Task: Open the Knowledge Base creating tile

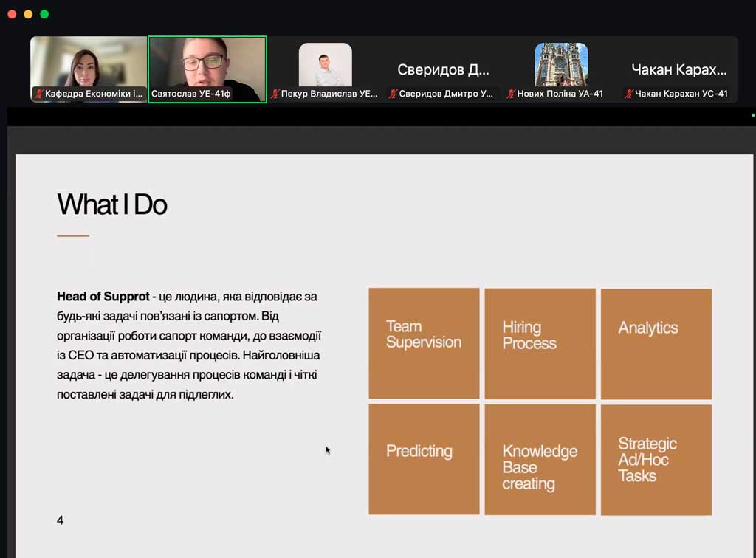Action: [540, 459]
